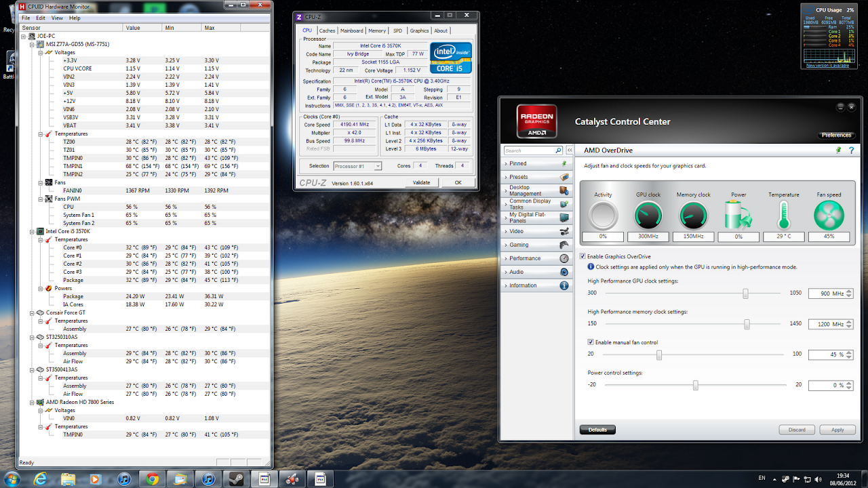Screen dimensions: 868x488
Task: Click the manual fan control slider handle
Action: click(658, 354)
